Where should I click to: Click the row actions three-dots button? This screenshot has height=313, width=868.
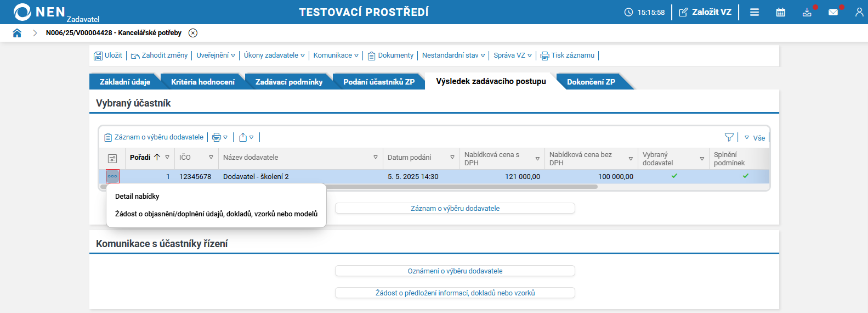tap(112, 176)
